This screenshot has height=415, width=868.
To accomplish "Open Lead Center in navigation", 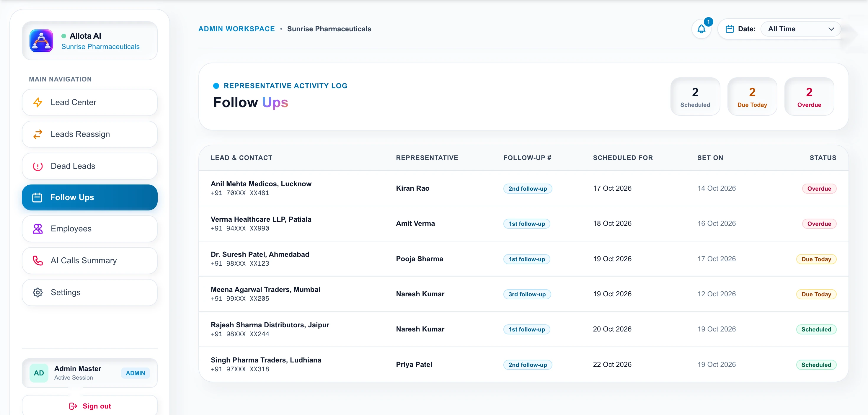I will 90,102.
